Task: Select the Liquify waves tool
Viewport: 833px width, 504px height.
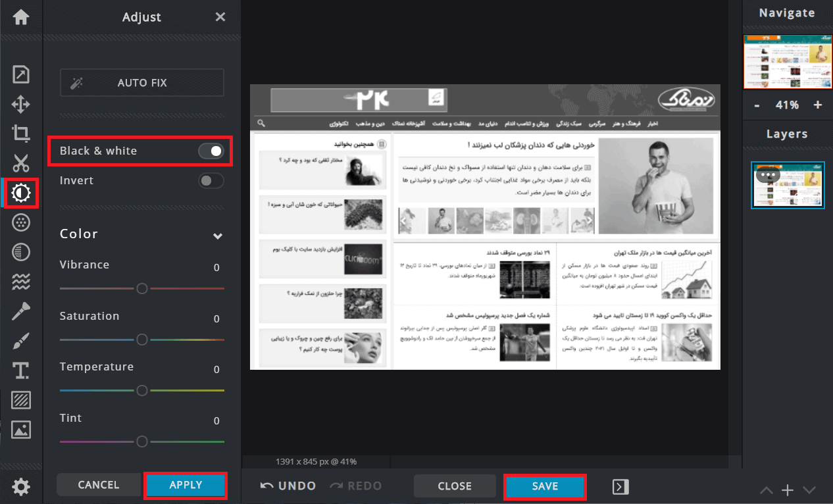Action: pos(21,282)
